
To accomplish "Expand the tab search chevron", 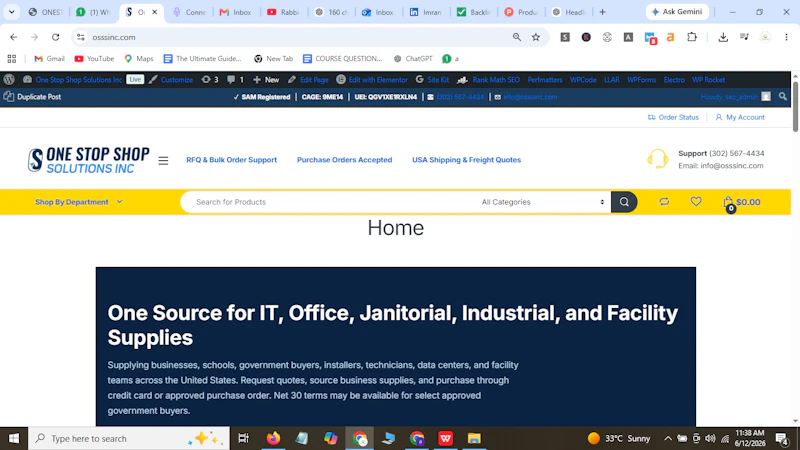I will click(x=12, y=12).
